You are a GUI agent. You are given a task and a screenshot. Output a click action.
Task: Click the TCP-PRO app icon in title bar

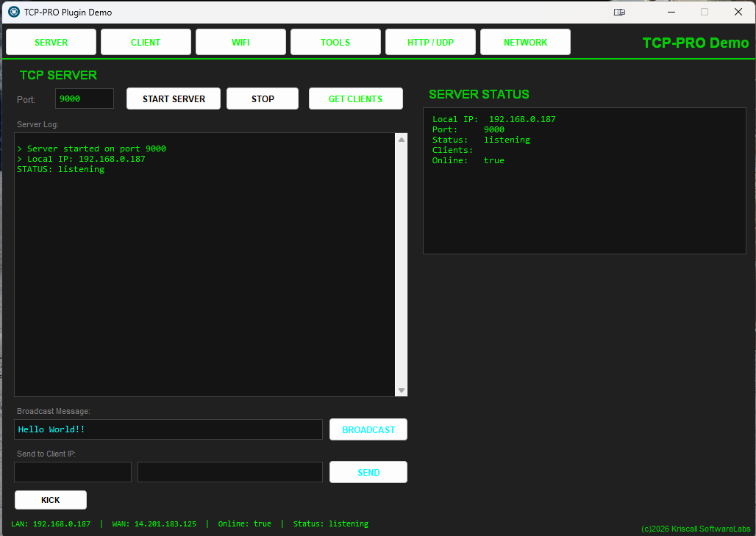tap(13, 12)
